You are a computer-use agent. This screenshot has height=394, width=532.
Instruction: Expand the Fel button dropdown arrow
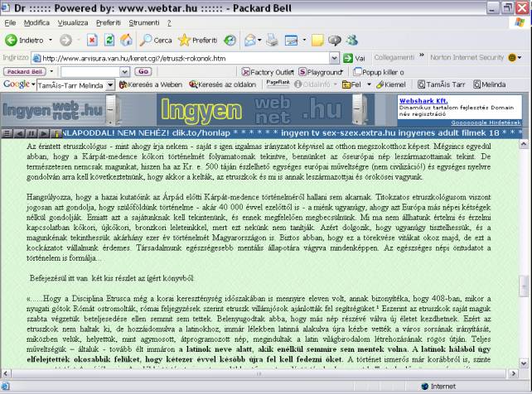[369, 84]
